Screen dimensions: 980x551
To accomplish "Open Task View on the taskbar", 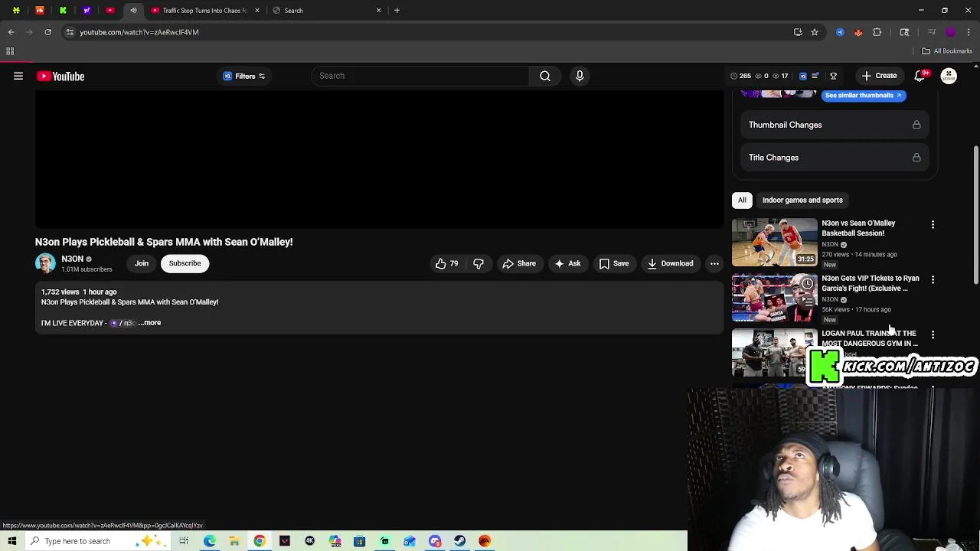I will click(x=184, y=541).
